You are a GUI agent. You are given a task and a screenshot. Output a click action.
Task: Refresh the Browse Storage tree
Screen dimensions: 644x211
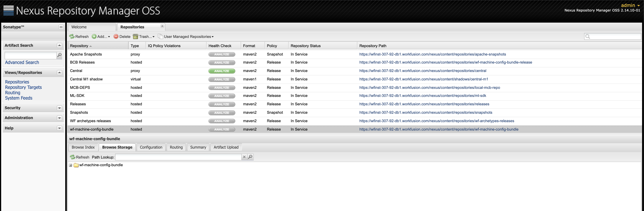(x=80, y=157)
